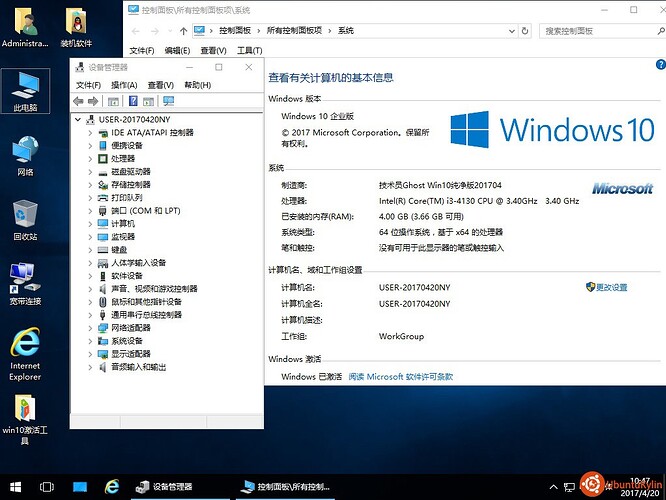Click the properties pane toolbar icon in Device Manager
The height and width of the screenshot is (500, 666).
tap(148, 101)
